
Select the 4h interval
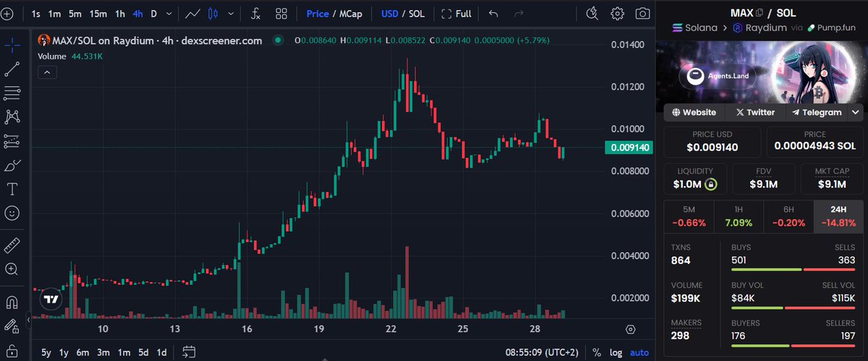click(x=137, y=14)
